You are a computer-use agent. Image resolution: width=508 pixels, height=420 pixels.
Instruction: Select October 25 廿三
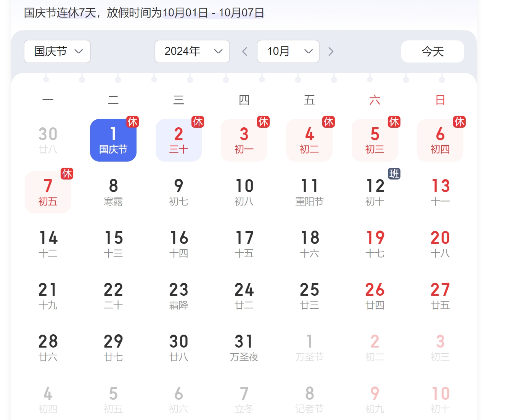tap(310, 296)
